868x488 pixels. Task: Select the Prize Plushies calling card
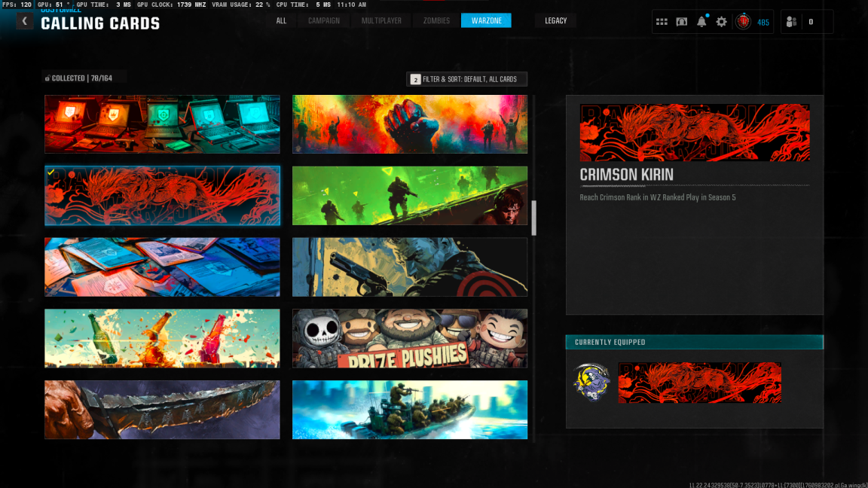coord(410,338)
